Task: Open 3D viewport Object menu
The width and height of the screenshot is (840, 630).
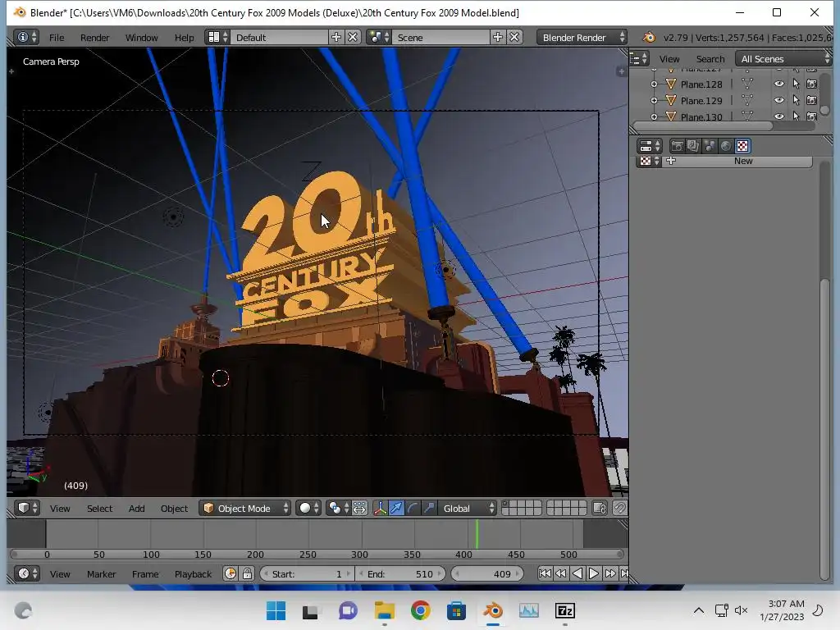Action: (x=174, y=509)
